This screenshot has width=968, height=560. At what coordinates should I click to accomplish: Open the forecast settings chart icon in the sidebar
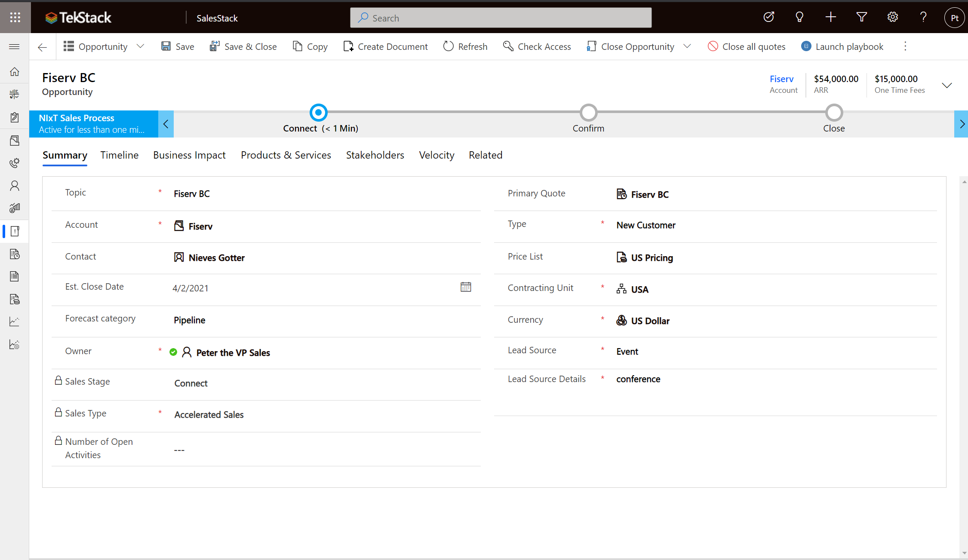tap(15, 344)
